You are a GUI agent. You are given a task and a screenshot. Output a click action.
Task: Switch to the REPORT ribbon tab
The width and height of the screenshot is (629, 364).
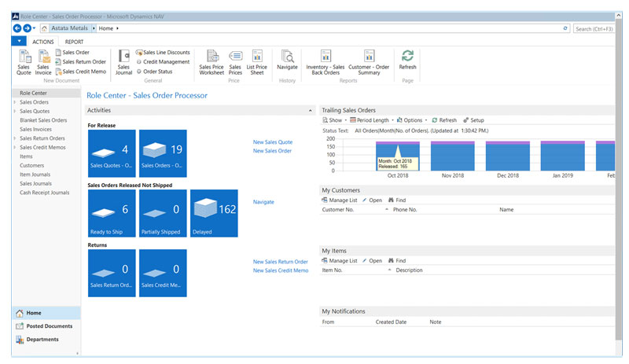[x=74, y=42]
